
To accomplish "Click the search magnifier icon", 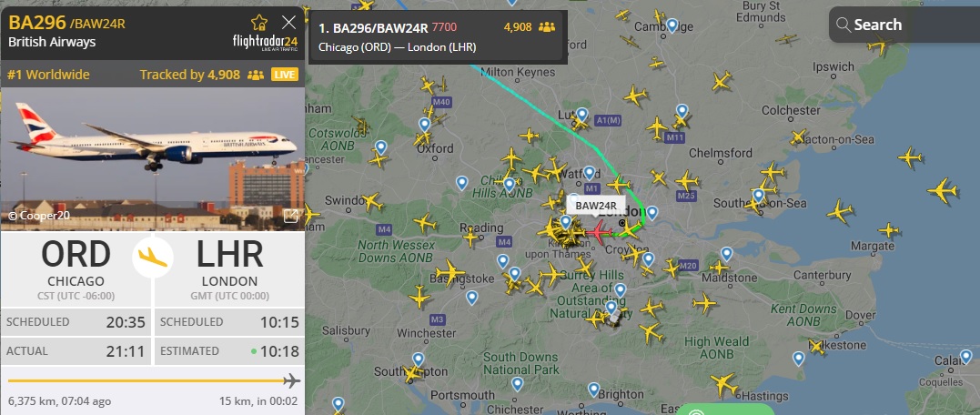I will (844, 25).
